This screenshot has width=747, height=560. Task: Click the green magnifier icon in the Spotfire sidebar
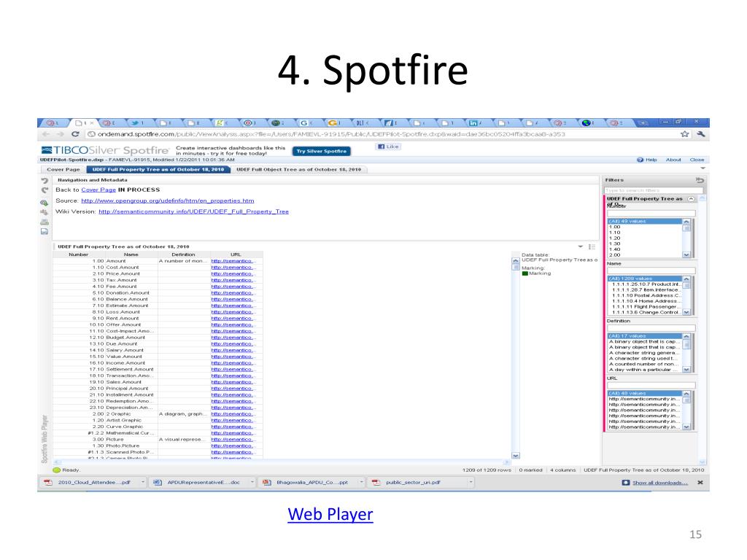(x=44, y=203)
